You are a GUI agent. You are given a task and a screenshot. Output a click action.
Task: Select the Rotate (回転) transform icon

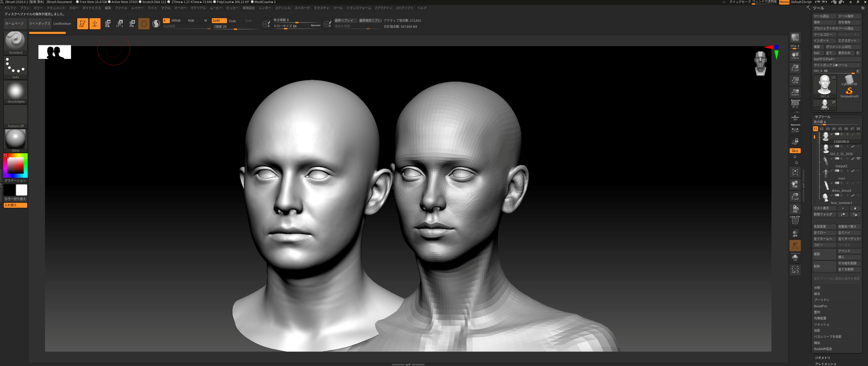[x=132, y=24]
